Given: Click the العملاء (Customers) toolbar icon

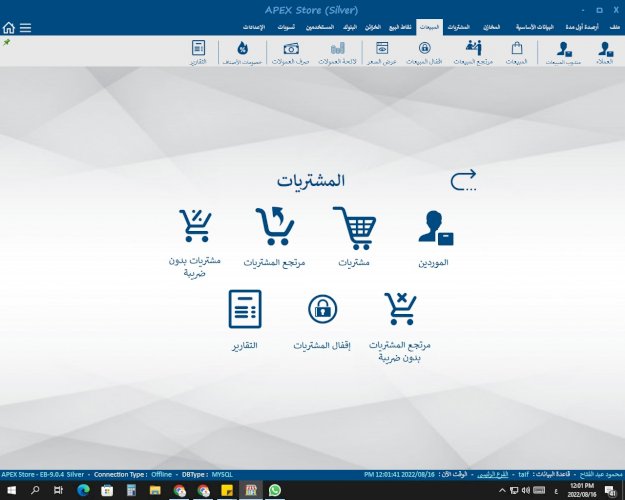Looking at the screenshot, I should pyautogui.click(x=603, y=51).
